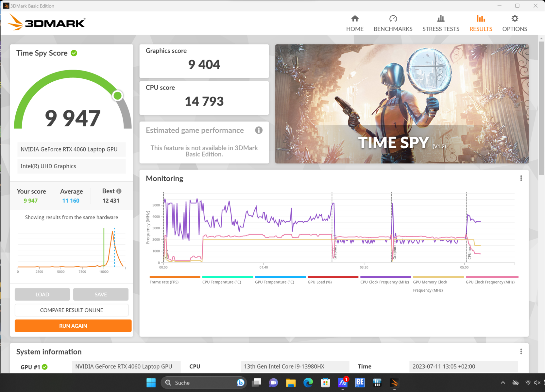
Task: Launch Microsoft Edge from the taskbar
Action: click(x=308, y=383)
